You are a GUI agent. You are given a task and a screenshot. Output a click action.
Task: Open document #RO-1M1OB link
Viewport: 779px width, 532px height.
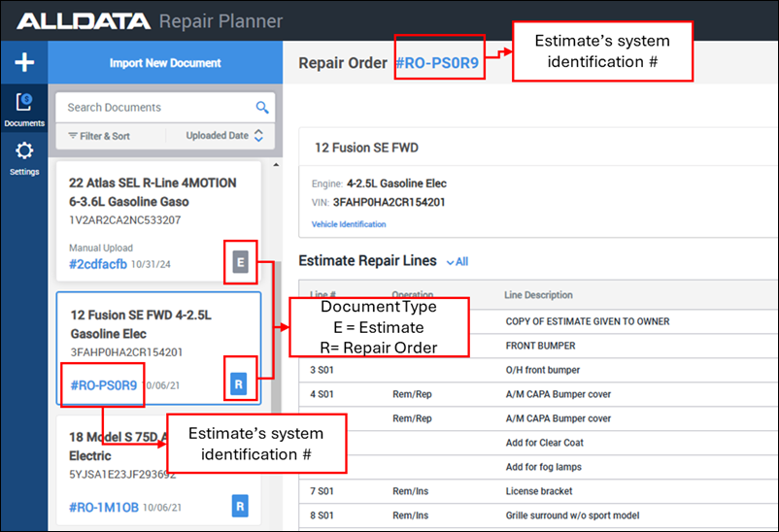[x=104, y=507]
